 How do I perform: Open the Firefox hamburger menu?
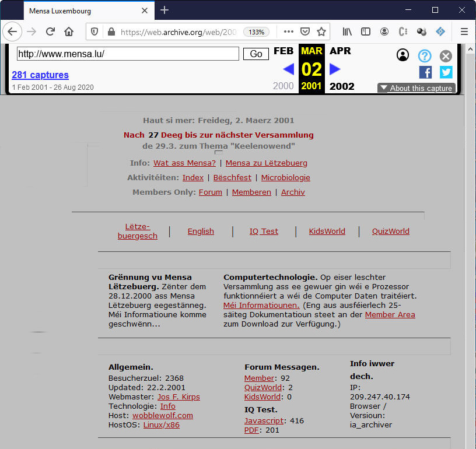[x=464, y=31]
